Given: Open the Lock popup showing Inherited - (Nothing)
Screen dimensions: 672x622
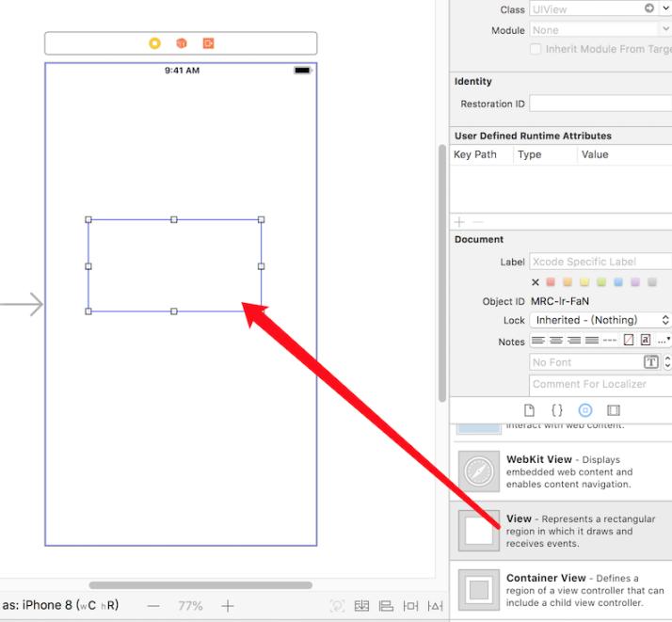Looking at the screenshot, I should coord(600,320).
